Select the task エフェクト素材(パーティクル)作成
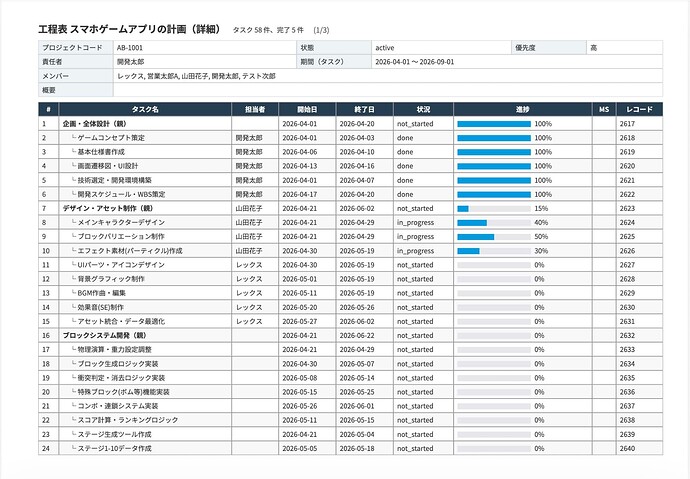Screen dimensions: 690x479 (130, 251)
